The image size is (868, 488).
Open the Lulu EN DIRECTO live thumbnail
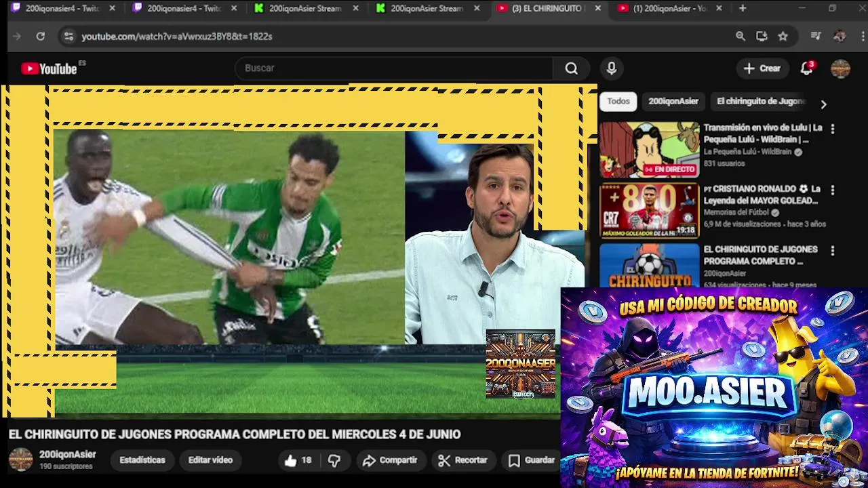(649, 150)
